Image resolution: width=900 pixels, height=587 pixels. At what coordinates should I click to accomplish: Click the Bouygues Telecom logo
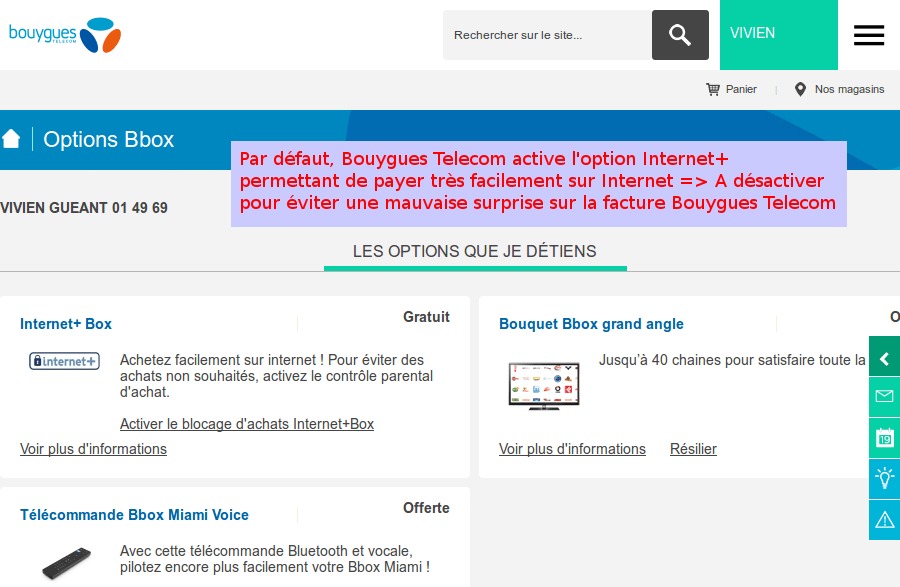point(63,33)
